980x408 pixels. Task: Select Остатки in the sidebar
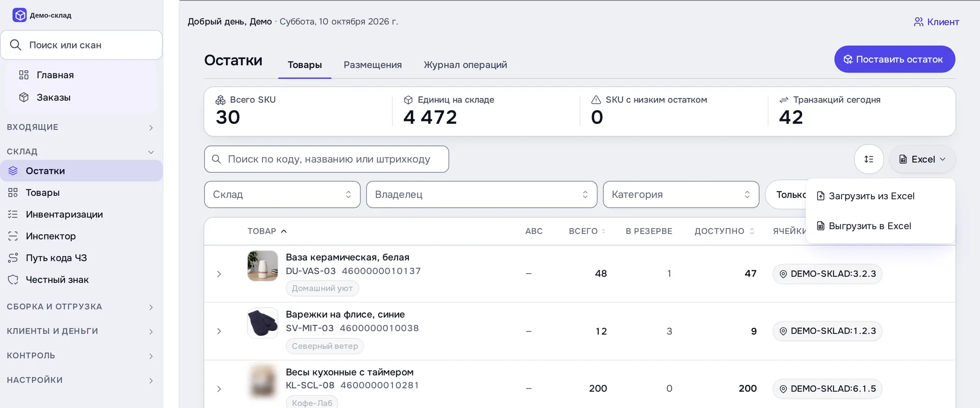tap(82, 171)
